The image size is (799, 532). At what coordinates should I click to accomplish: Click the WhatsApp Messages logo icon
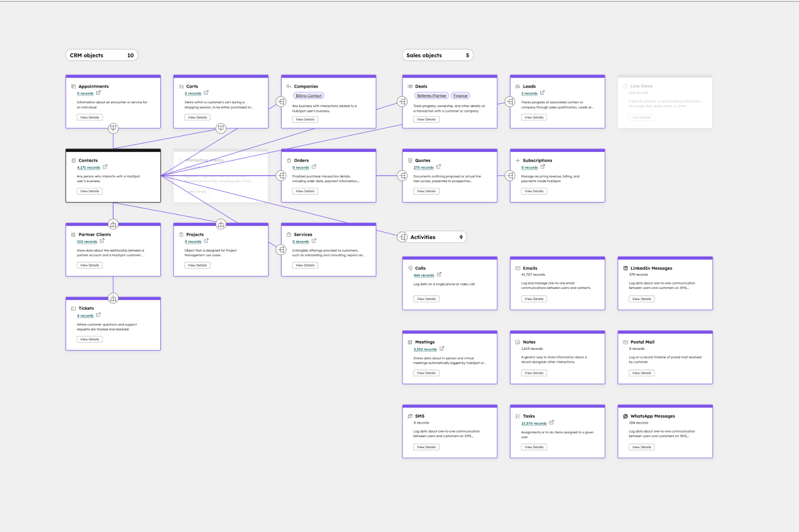(x=625, y=416)
